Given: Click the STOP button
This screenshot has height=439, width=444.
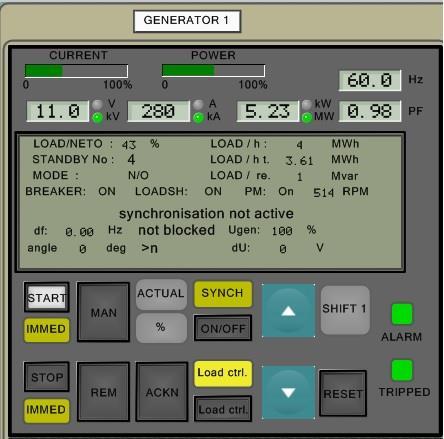Looking at the screenshot, I should 47,377.
